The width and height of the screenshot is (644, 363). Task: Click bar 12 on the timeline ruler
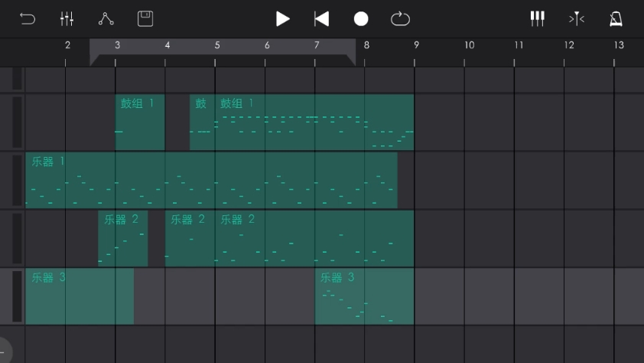[569, 45]
